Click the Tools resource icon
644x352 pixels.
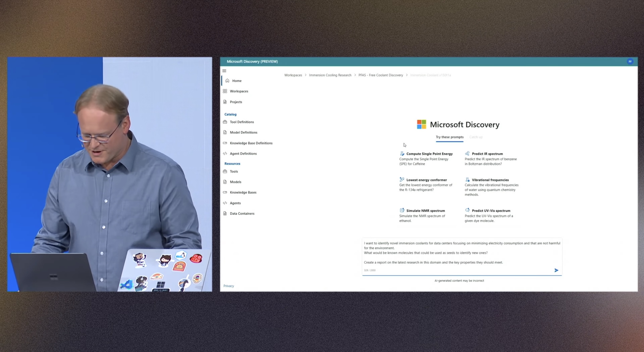(x=225, y=171)
